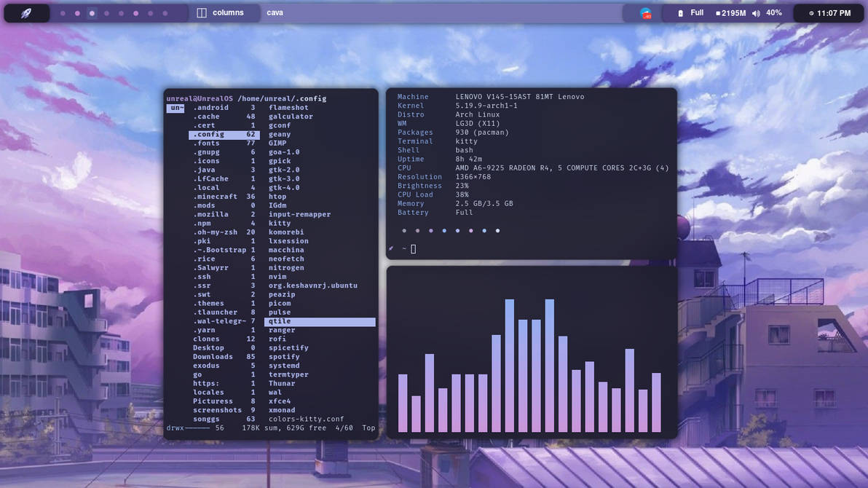Select the colors-kitty.conf file
The width and height of the screenshot is (868, 488).
tap(306, 419)
